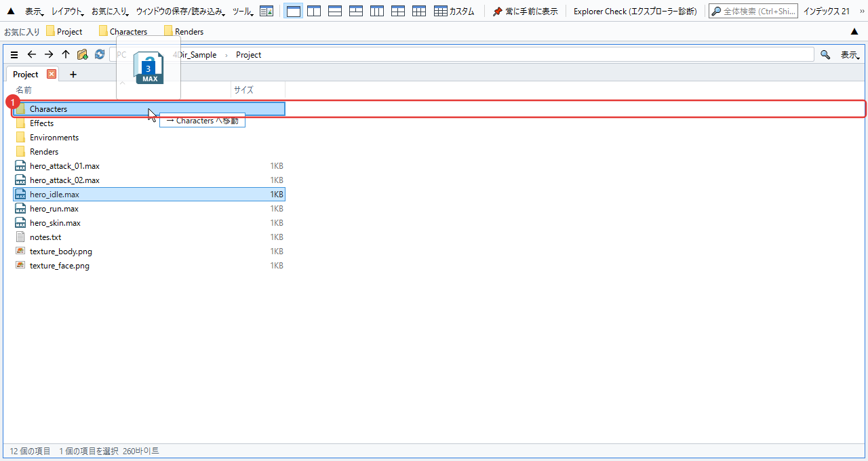Sort by the サイズ column header
Screen dimensions: 868x461
click(x=258, y=89)
